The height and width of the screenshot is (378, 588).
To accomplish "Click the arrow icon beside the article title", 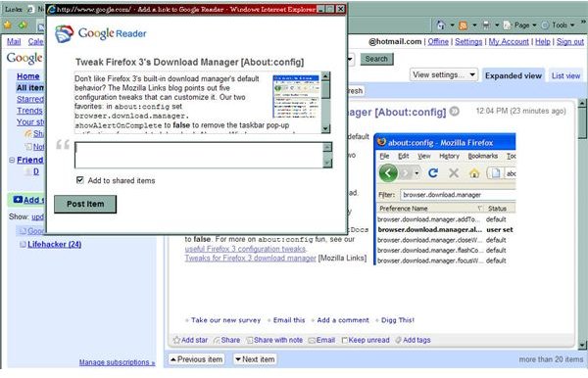I will point(454,112).
